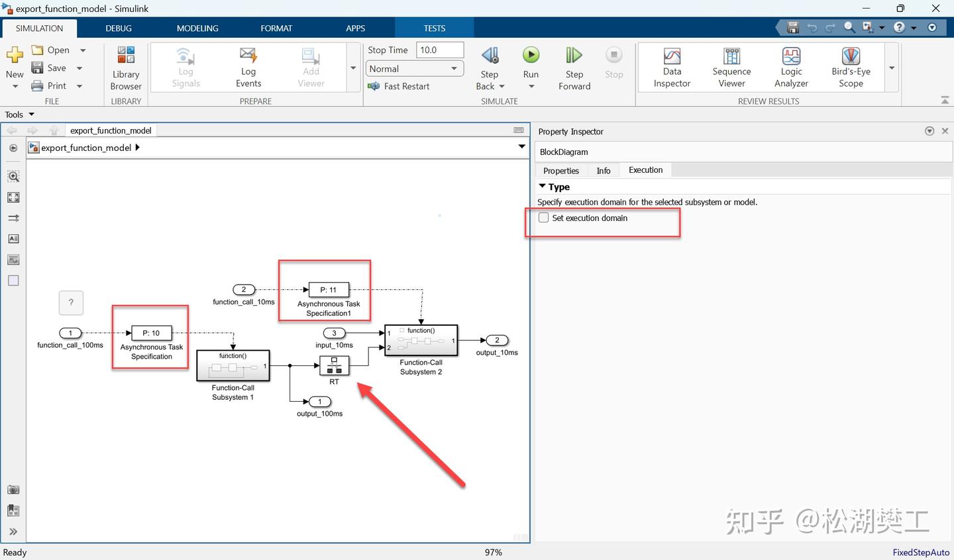Click the help question mark icon
954x560 pixels.
899,28
